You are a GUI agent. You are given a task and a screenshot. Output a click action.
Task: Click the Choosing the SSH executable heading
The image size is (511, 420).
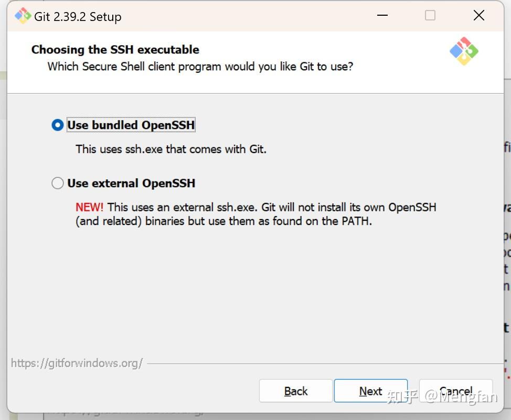tap(115, 50)
